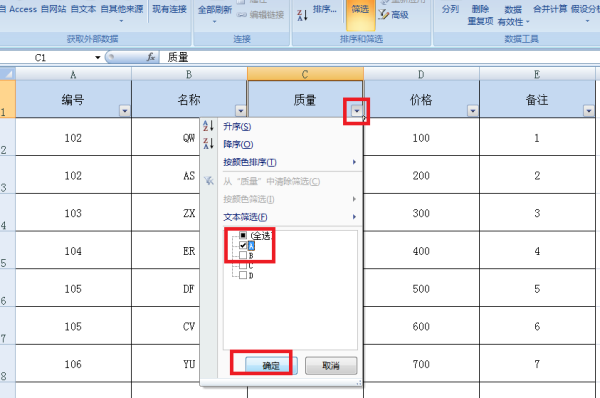
Task: Choose Sort Descending (降序) in filter menu
Action: (x=281, y=144)
